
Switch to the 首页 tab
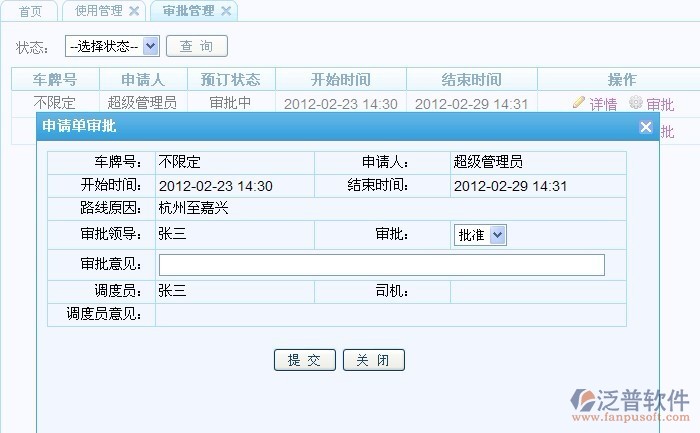pyautogui.click(x=31, y=11)
